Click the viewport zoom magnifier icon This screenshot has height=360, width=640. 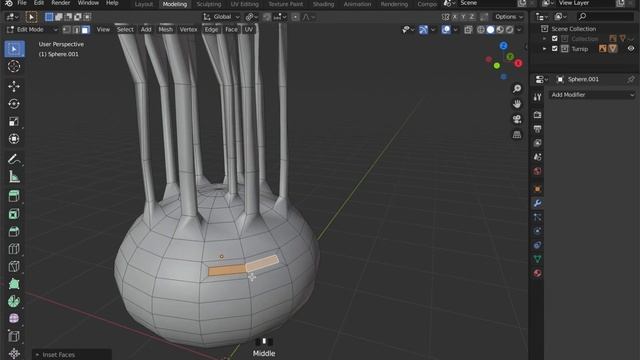pos(517,89)
